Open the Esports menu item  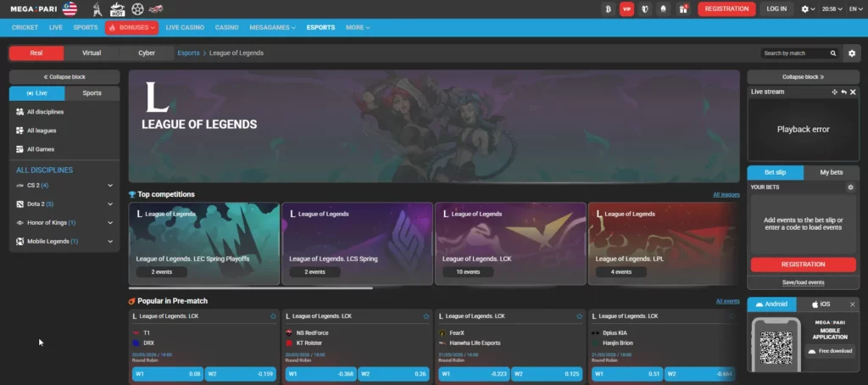click(x=321, y=27)
